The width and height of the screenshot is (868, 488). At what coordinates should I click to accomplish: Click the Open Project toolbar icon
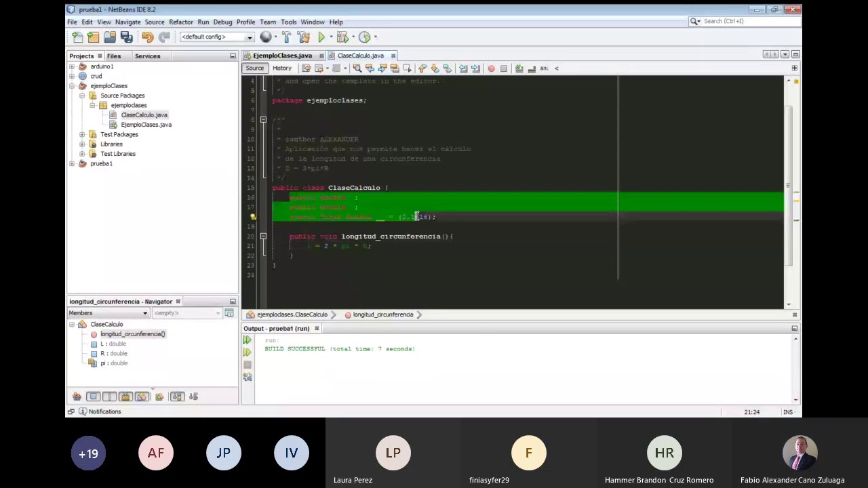click(x=110, y=37)
